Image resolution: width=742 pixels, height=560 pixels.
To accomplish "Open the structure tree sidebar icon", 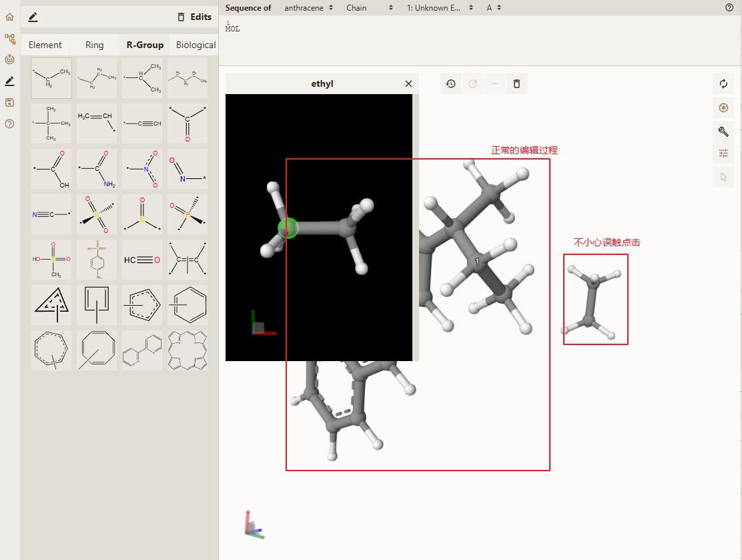I will pos(9,38).
